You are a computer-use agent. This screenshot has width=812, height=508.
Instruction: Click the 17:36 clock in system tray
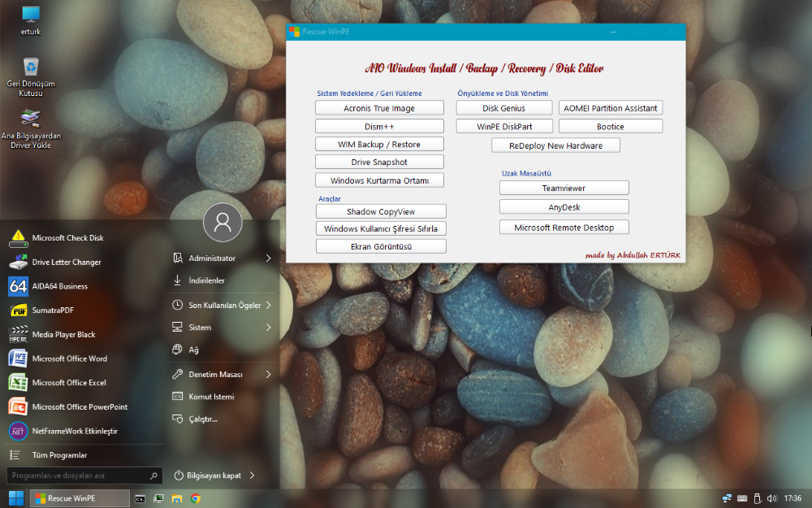coord(793,498)
